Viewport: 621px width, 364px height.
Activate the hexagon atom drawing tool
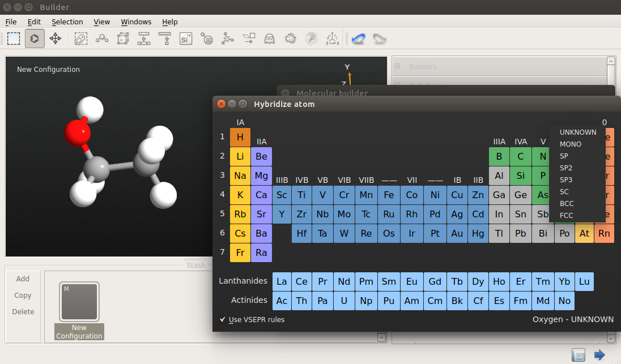(35, 39)
